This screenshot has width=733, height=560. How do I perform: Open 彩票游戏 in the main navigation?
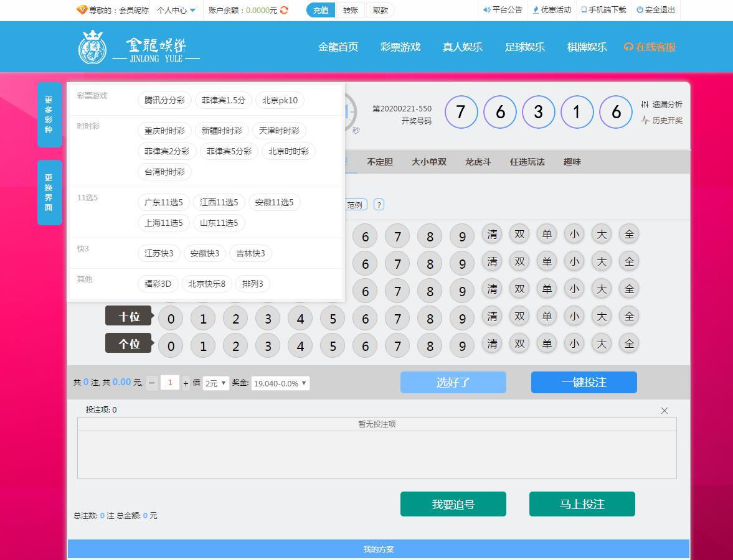[x=400, y=47]
